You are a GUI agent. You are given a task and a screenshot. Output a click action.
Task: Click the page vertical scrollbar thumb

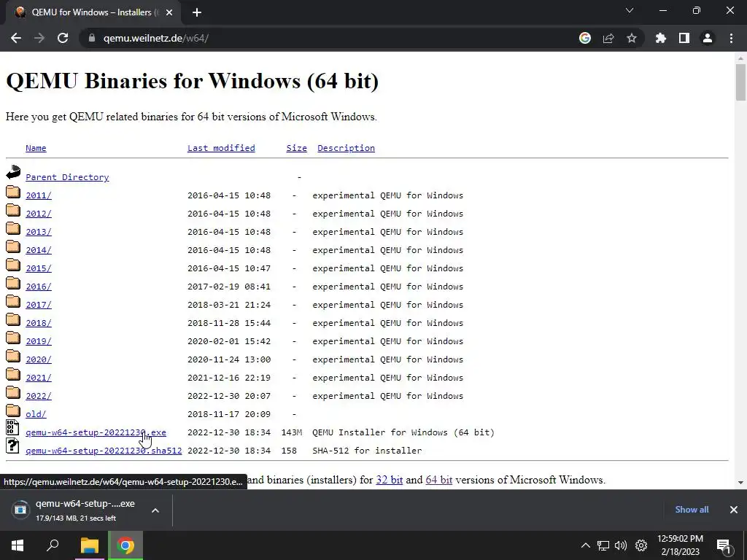740,82
